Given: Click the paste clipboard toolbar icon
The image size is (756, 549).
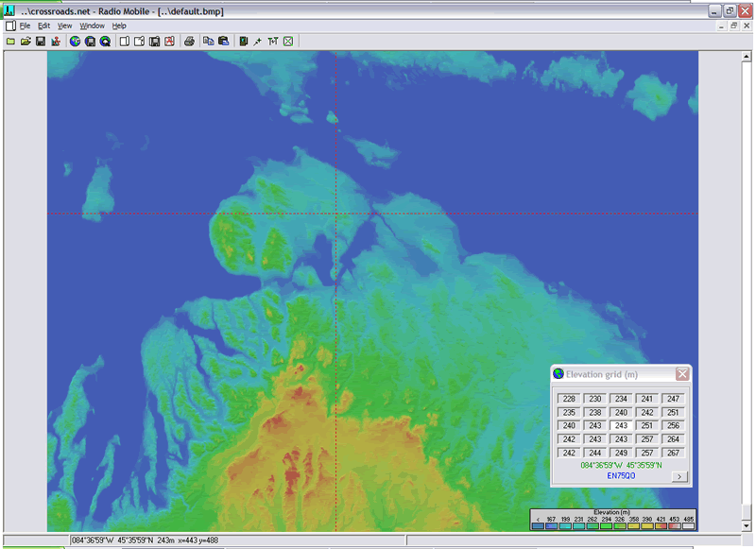Looking at the screenshot, I should click(223, 42).
